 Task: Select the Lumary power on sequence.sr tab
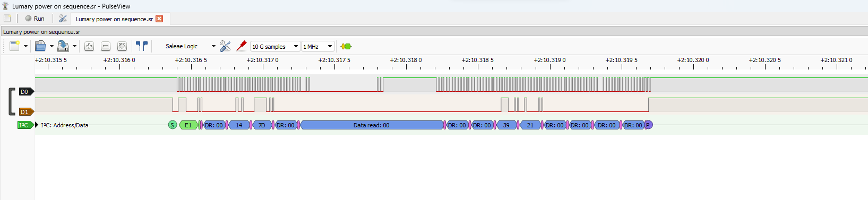pyautogui.click(x=114, y=19)
